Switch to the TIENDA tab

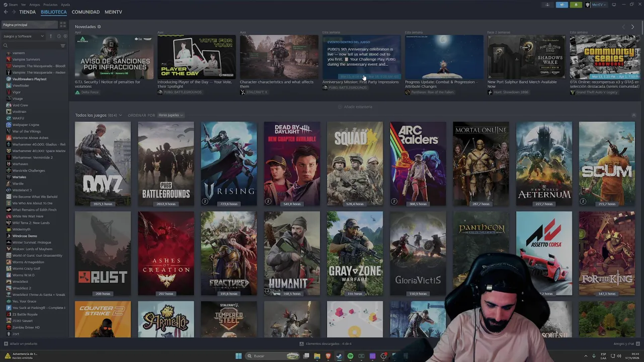pyautogui.click(x=27, y=12)
